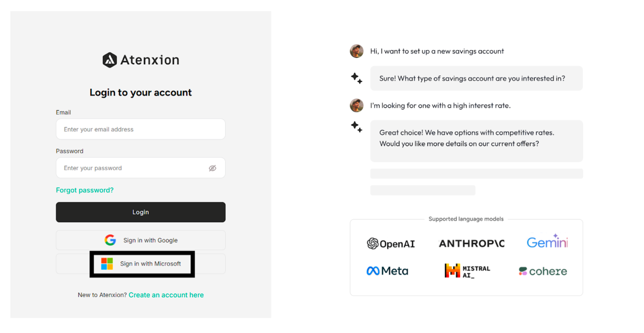Screen dimensions: 644x333
Task: Open the Forgot password link
Action: click(x=85, y=190)
